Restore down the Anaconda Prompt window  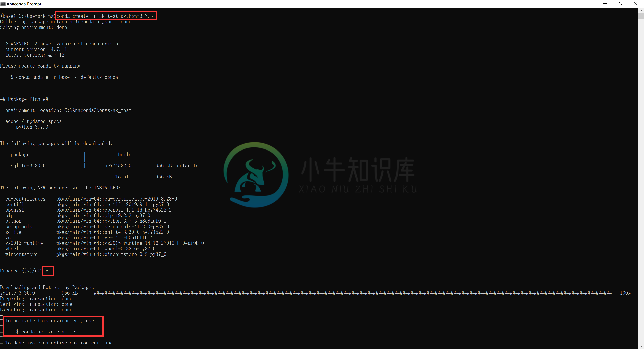620,4
